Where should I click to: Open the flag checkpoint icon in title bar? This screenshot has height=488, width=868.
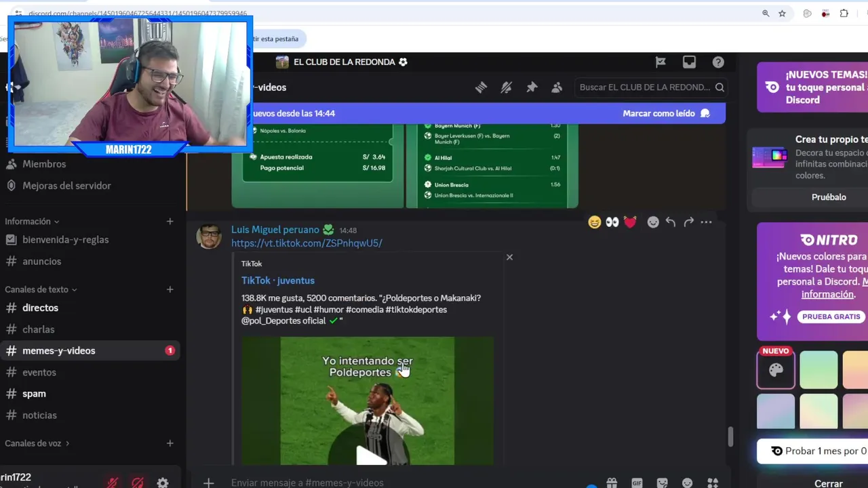(660, 62)
